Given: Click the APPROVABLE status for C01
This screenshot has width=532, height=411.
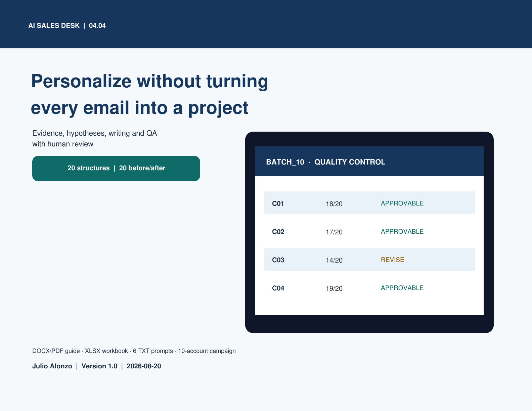Looking at the screenshot, I should tap(402, 203).
